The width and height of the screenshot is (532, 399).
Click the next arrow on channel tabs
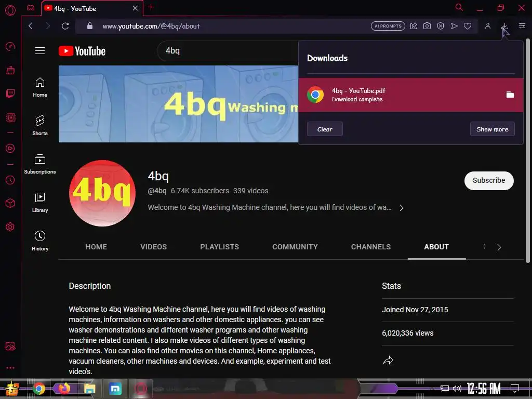[x=499, y=247]
